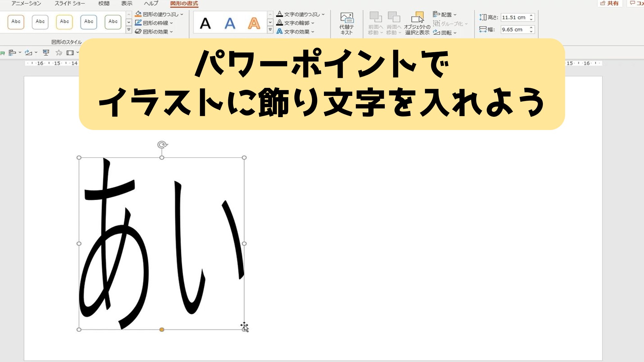Screen dimensions: 644x362
Task: Decrease shape width with the down arrow
Action: 531,32
